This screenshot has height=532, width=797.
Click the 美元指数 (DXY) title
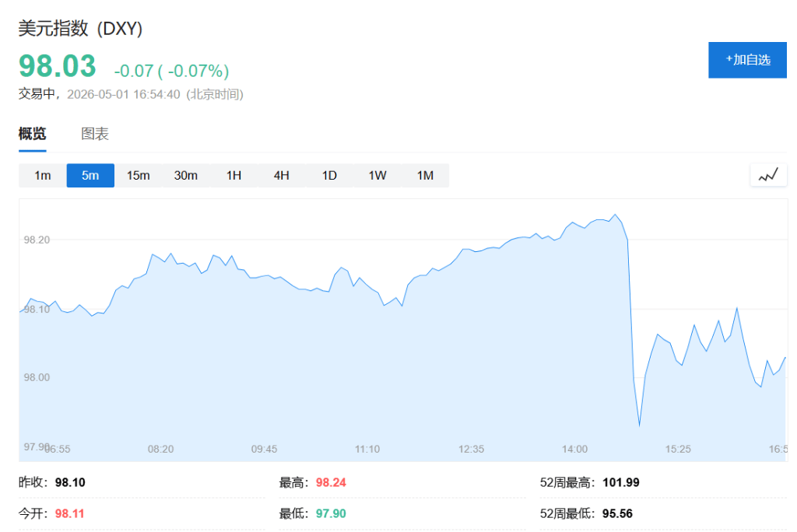pyautogui.click(x=80, y=29)
